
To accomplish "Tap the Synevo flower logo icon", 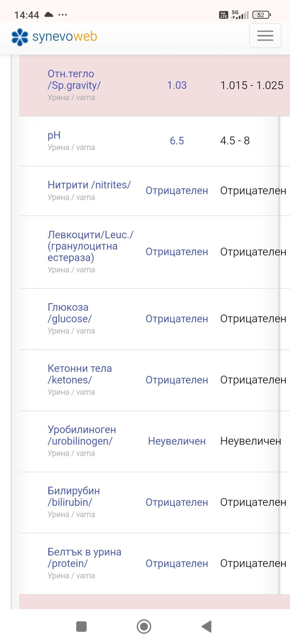I will [20, 37].
